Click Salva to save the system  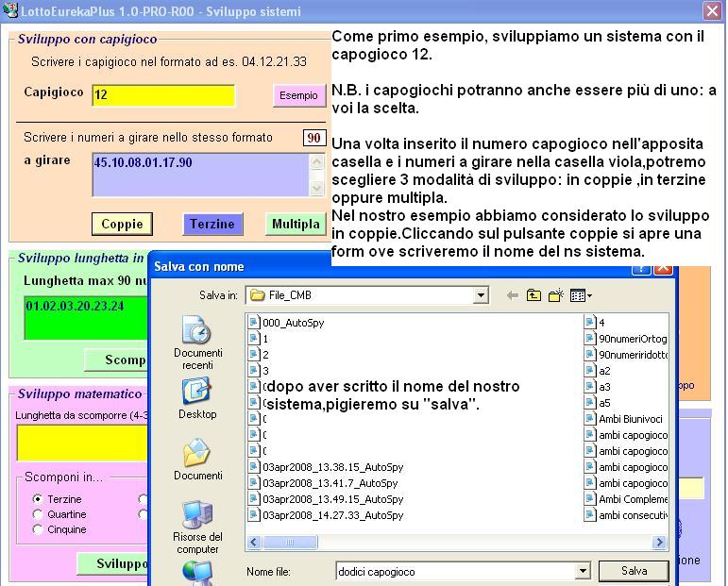[634, 571]
